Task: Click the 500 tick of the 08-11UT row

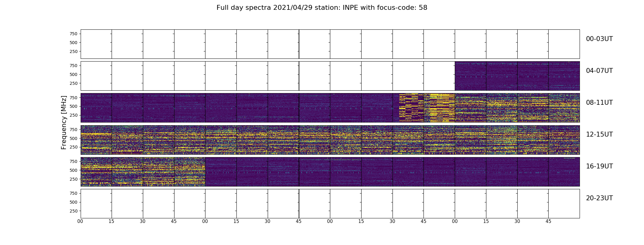Action: point(73,107)
